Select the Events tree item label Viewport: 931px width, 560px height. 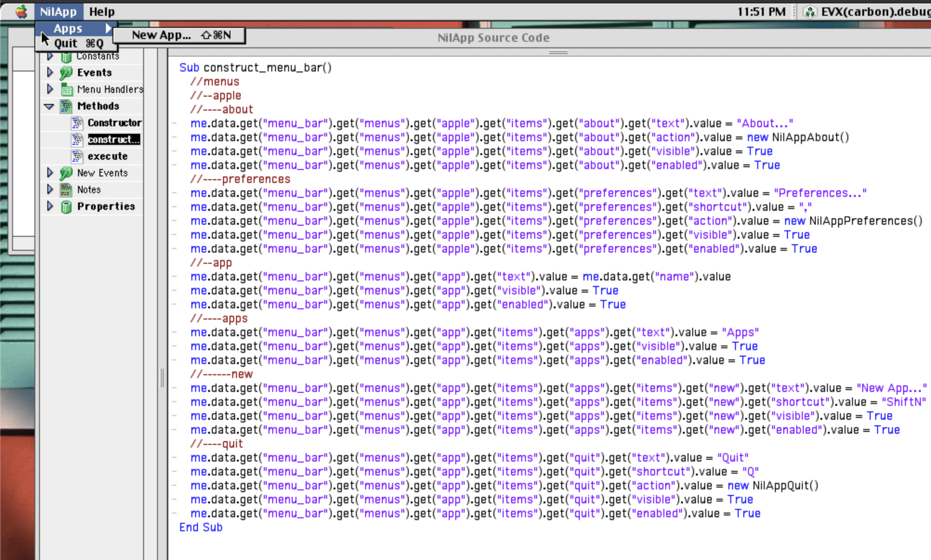95,72
